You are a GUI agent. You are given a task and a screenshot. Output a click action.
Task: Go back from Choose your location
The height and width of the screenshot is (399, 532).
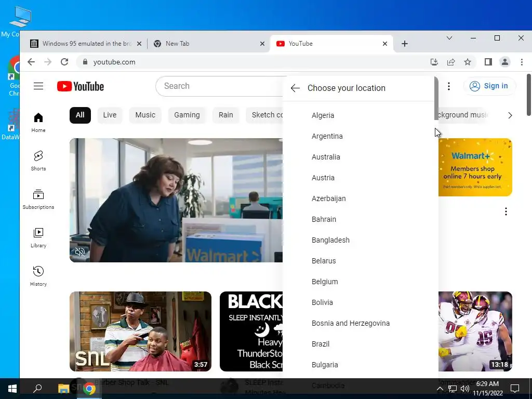tap(295, 88)
